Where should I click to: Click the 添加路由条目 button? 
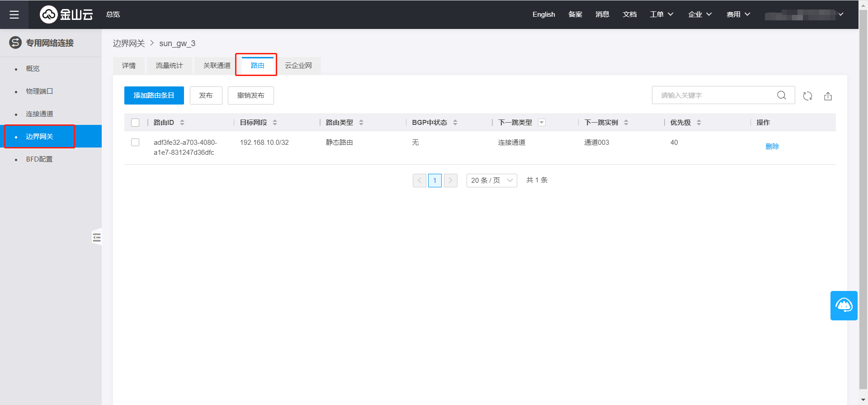pos(154,95)
